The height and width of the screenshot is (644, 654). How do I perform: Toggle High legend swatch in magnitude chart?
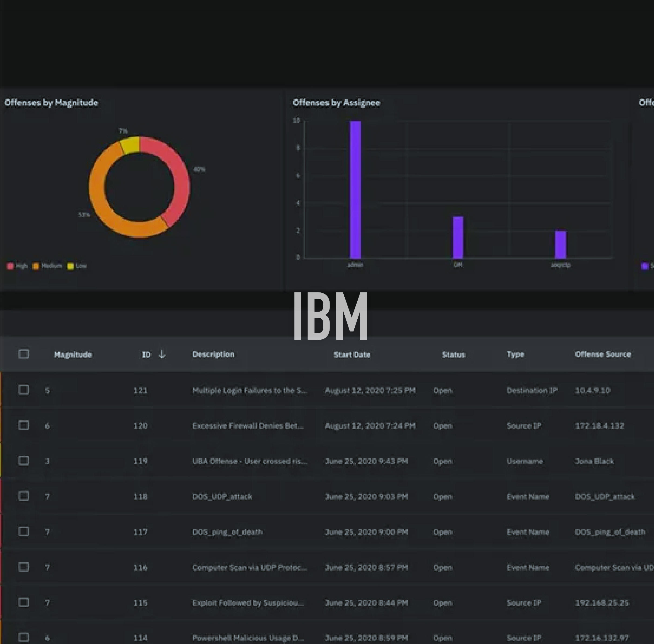click(x=10, y=266)
